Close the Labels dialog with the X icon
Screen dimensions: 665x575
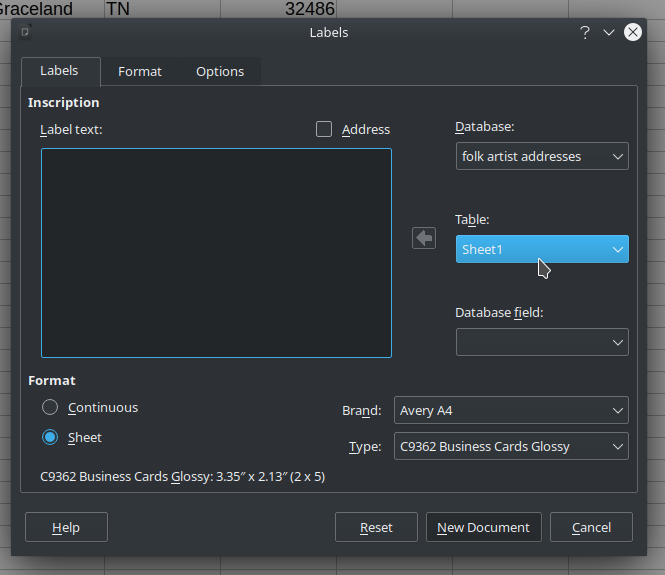(632, 32)
